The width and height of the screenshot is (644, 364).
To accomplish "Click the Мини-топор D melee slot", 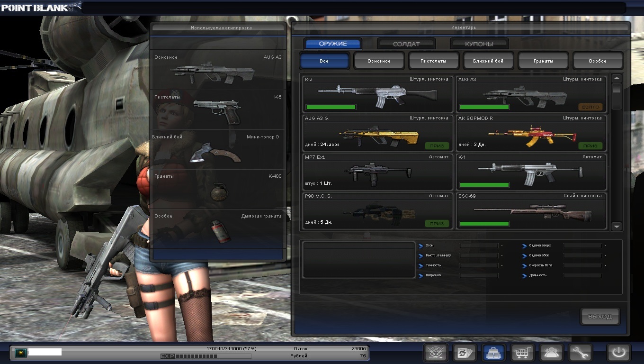I will point(218,150).
